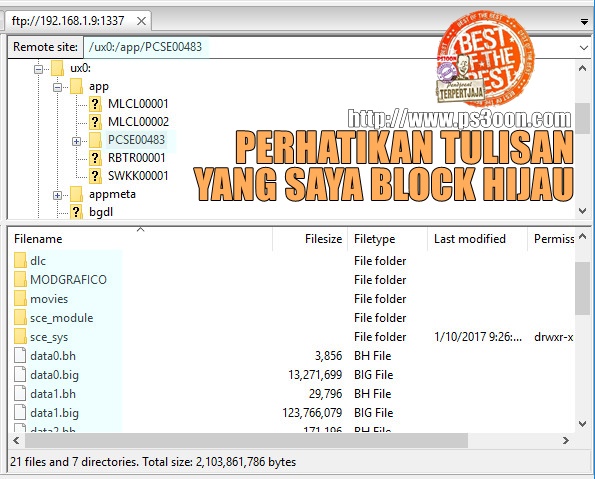Select the data0.big file name

pos(54,375)
